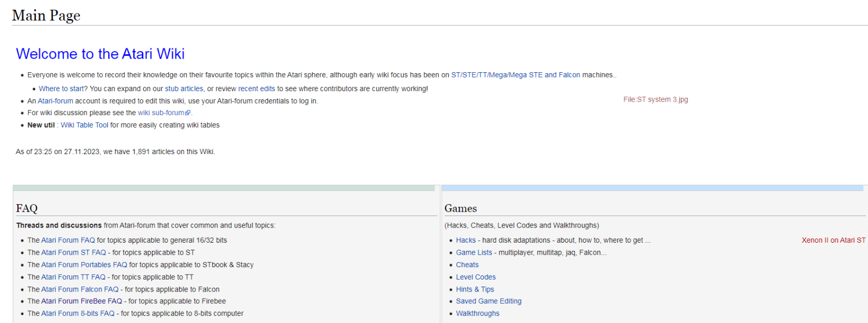This screenshot has width=868, height=323.
Task: Open the Atari Forum 8-bits FAQ
Action: coord(78,313)
